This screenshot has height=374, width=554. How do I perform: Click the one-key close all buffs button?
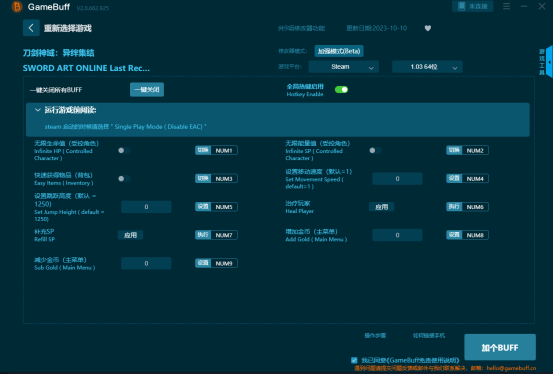point(147,90)
